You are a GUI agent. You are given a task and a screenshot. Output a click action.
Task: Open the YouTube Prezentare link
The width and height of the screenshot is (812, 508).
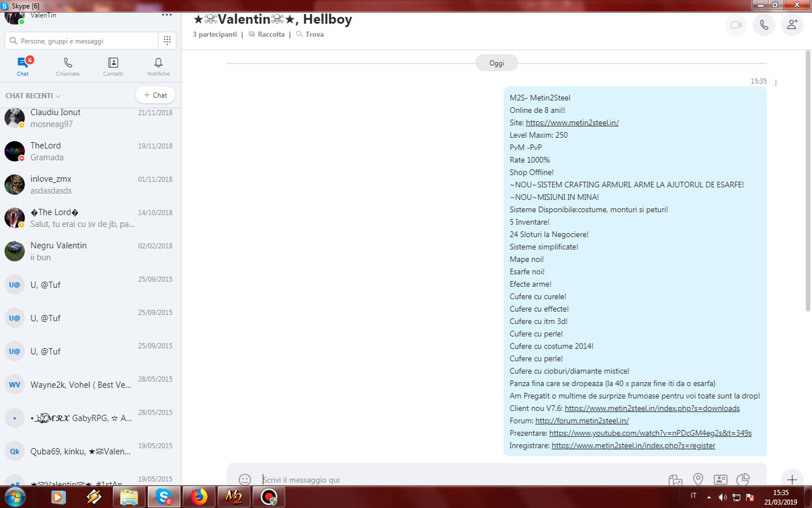pyautogui.click(x=650, y=433)
